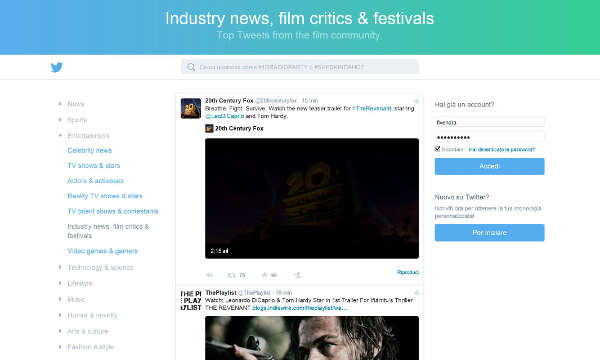This screenshot has height=360, width=600.
Task: Open forgotten password link
Action: (502, 150)
